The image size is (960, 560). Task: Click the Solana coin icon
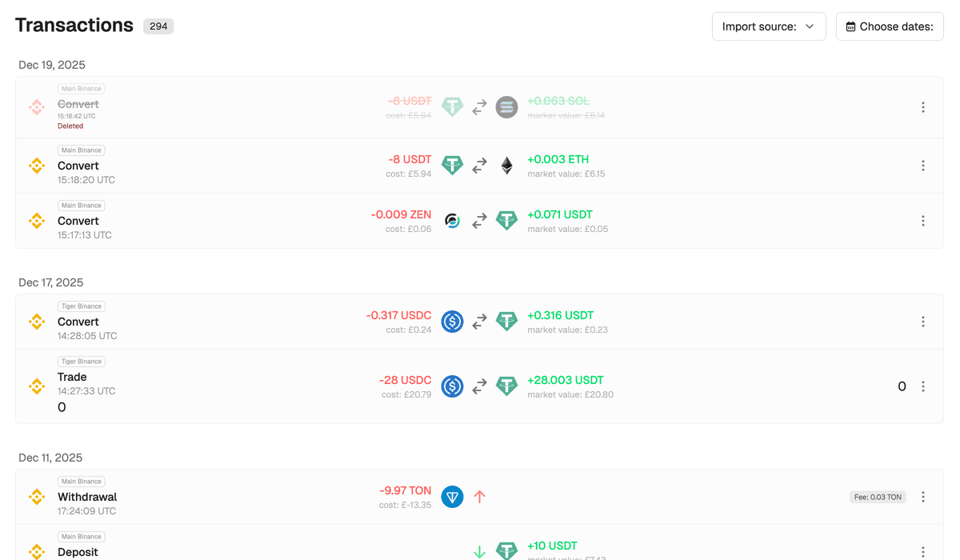pyautogui.click(x=506, y=107)
